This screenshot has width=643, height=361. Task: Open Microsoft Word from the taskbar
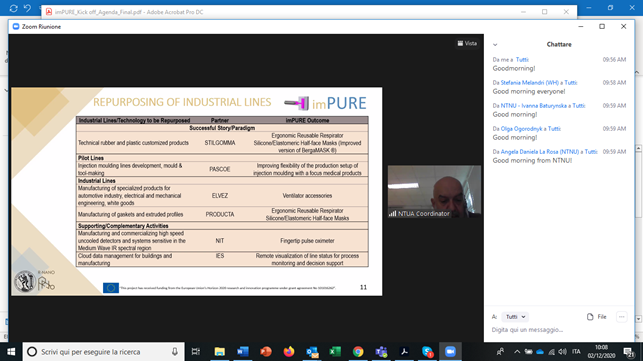243,352
